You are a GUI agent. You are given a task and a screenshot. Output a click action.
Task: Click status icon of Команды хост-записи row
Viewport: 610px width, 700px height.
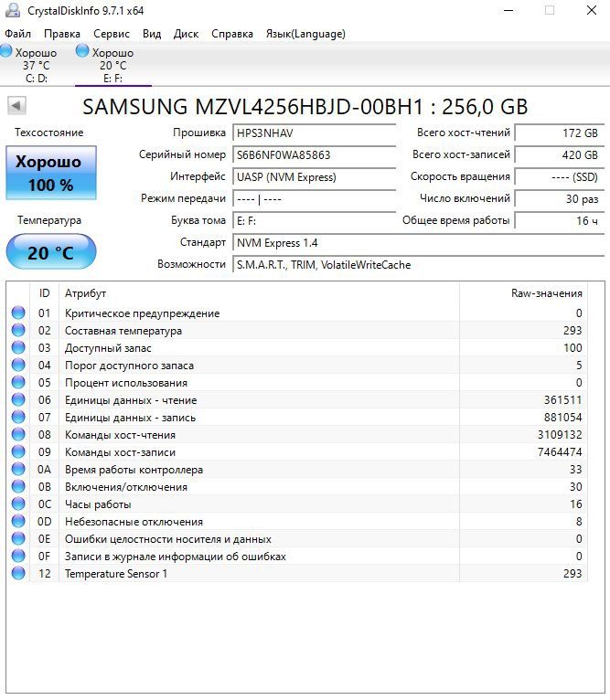tap(18, 451)
